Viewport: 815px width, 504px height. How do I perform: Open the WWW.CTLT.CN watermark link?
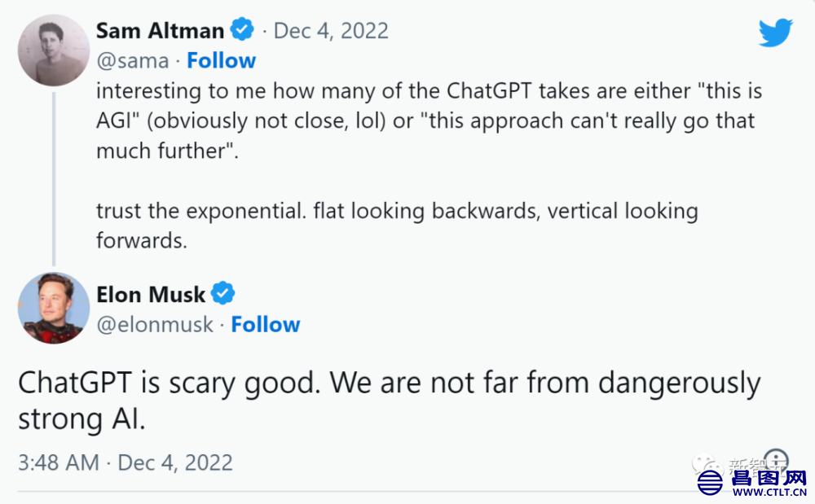pyautogui.click(x=769, y=492)
